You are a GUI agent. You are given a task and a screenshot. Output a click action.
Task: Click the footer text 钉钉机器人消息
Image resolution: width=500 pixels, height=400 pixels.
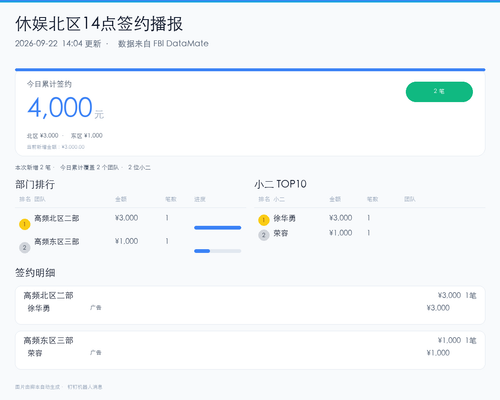tap(85, 387)
